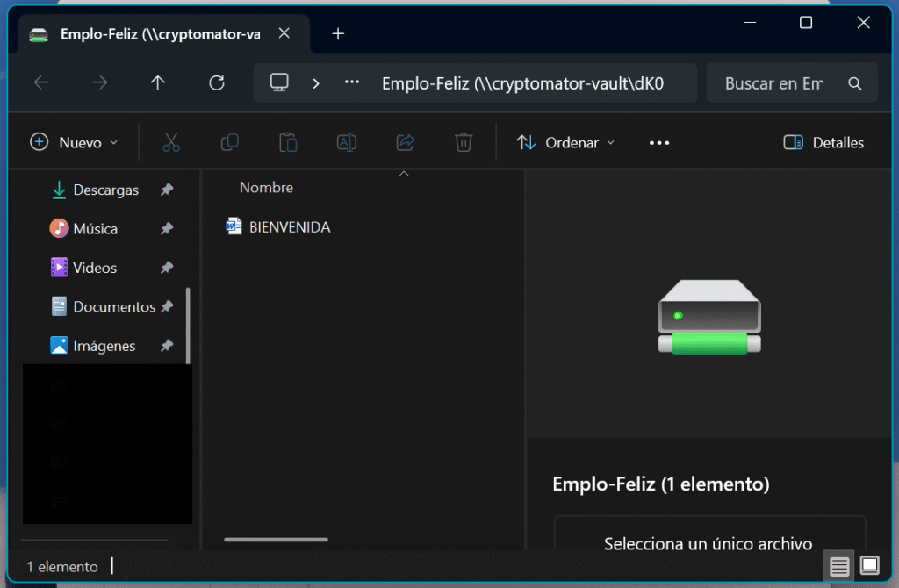Toggle the Detalles pane
The image size is (899, 588).
point(823,142)
